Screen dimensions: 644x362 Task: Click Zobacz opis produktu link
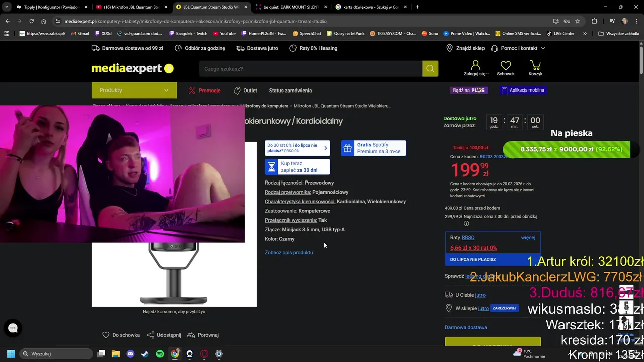click(289, 252)
